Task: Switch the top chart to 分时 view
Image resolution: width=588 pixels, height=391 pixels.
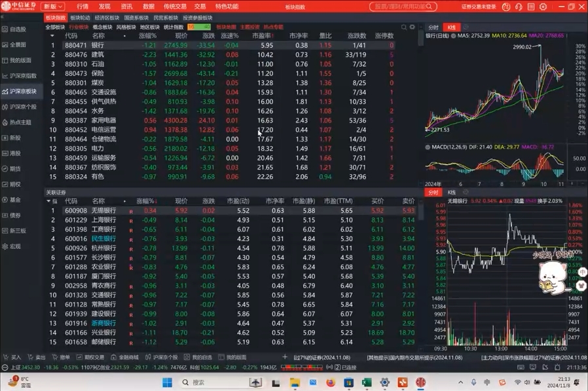Action: (433, 28)
